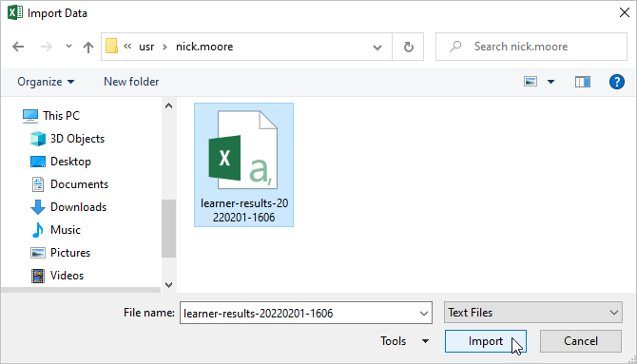Click the forward navigation arrow
This screenshot has width=637, height=364.
pyautogui.click(x=47, y=47)
